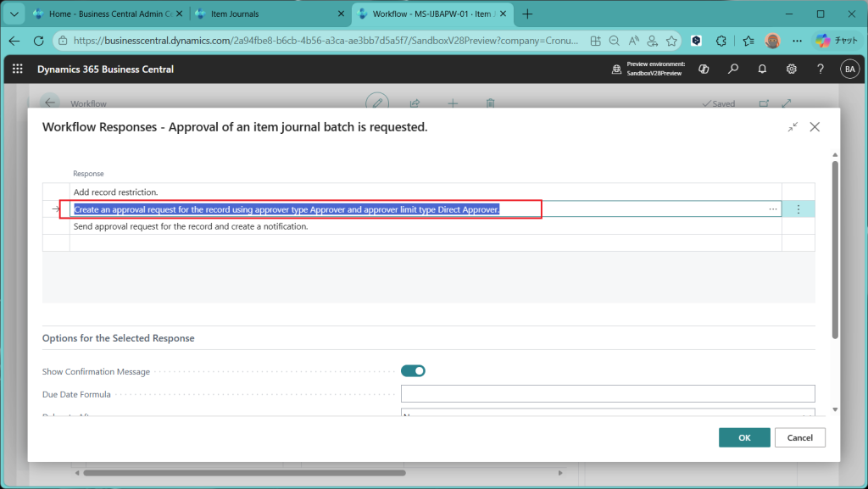The image size is (868, 489).
Task: Open the app launcher waffle menu
Action: click(x=18, y=69)
